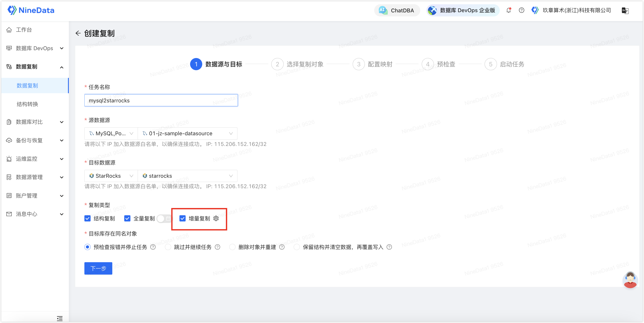Click step 3 配置映射
The image size is (644, 323).
click(373, 64)
